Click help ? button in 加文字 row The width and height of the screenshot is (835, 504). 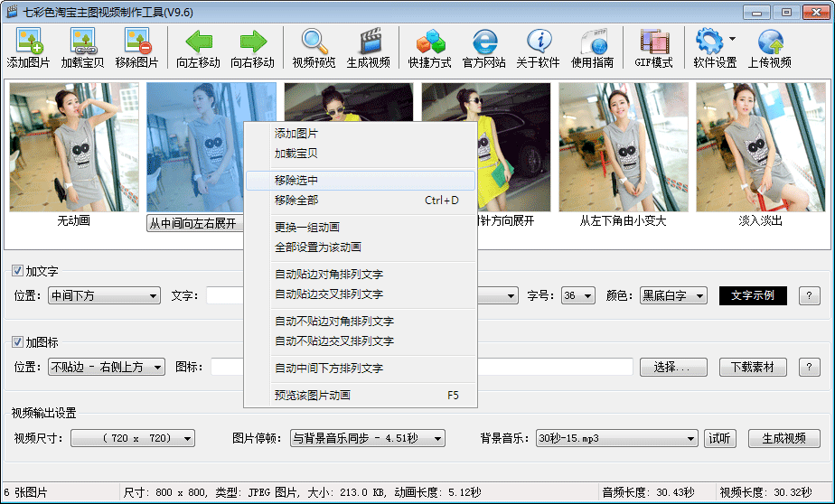[x=809, y=295]
